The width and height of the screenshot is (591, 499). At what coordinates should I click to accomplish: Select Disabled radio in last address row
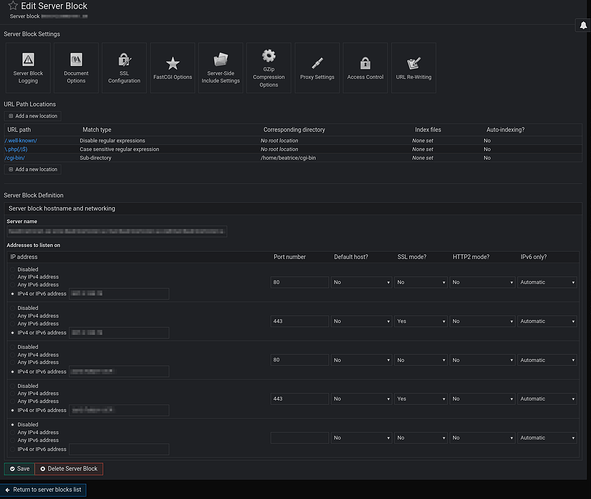(x=13, y=425)
